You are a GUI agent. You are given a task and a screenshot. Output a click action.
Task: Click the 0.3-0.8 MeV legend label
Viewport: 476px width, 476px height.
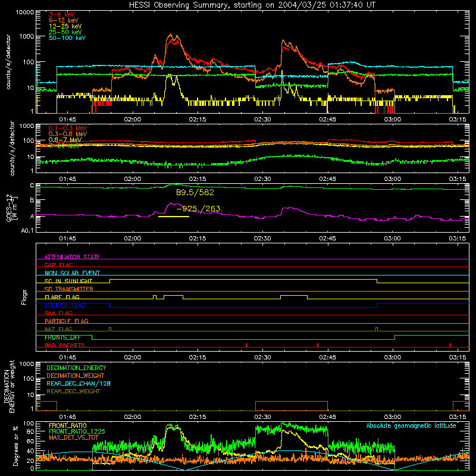click(68, 134)
